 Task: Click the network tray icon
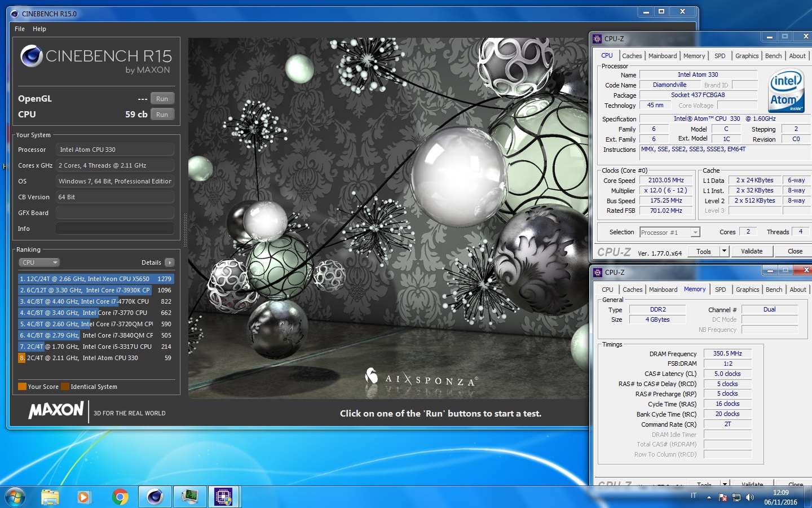[736, 497]
